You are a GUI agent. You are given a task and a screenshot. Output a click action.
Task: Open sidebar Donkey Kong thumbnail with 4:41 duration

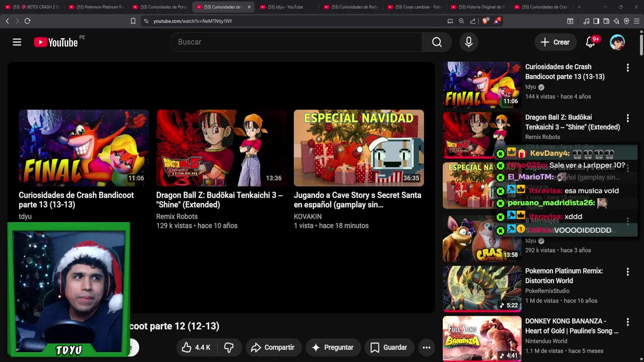coord(482,339)
